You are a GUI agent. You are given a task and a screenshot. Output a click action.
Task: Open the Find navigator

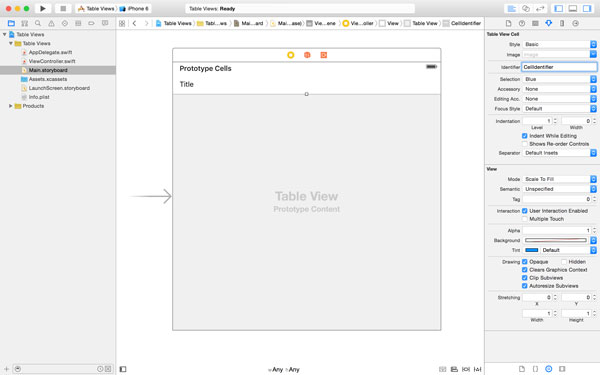(38, 23)
